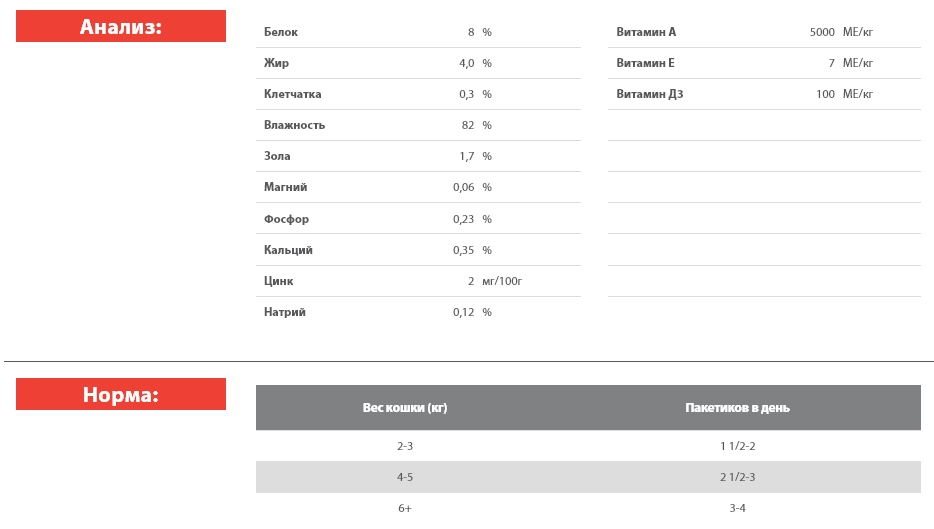Click the "Кальций" nutrient label
This screenshot has height=529, width=934.
click(288, 250)
